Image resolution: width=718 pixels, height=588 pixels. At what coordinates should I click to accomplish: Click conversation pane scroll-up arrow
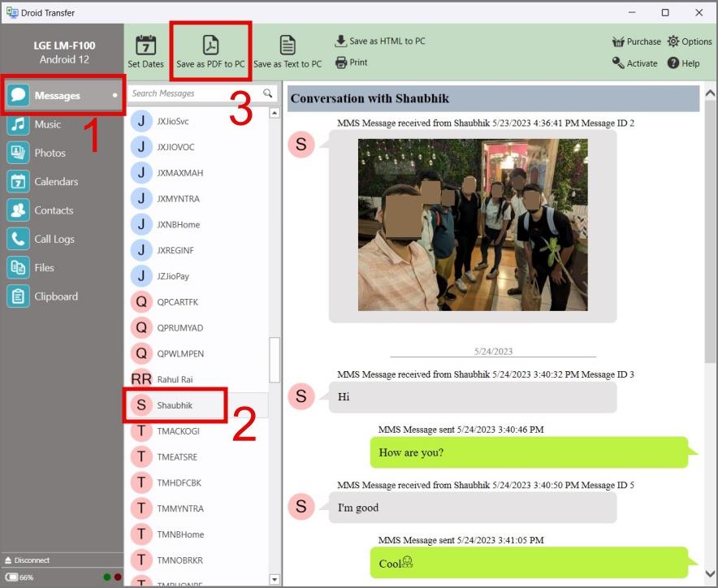click(x=710, y=93)
